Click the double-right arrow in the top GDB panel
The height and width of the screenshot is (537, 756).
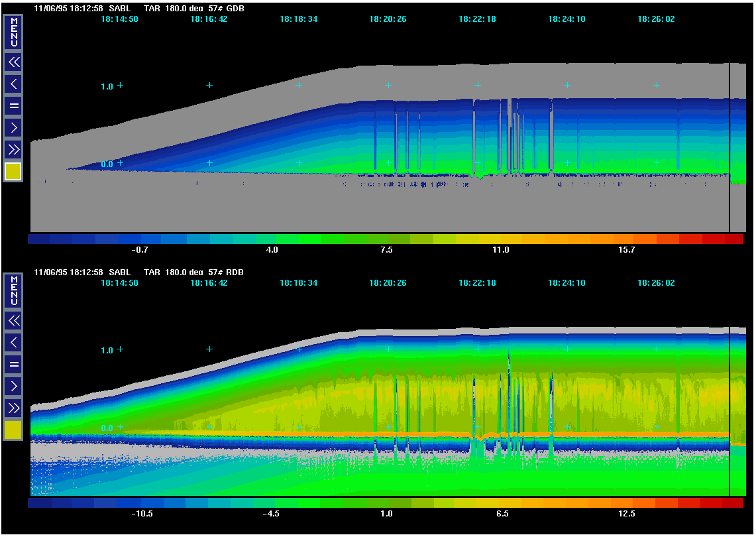tap(13, 149)
